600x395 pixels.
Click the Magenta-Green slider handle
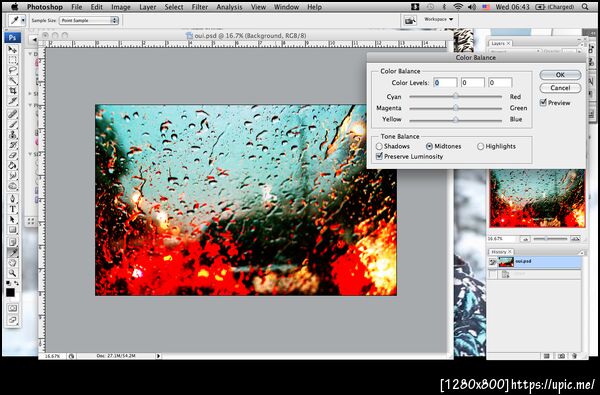click(455, 108)
